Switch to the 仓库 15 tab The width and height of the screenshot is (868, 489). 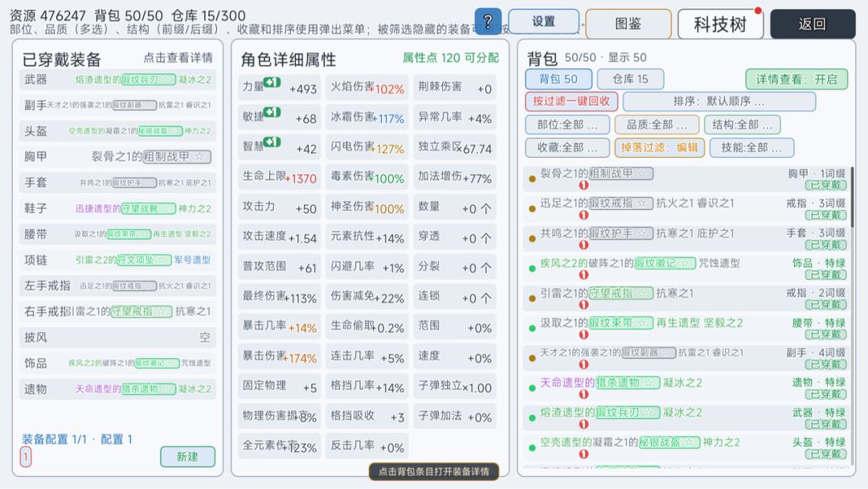(x=631, y=79)
